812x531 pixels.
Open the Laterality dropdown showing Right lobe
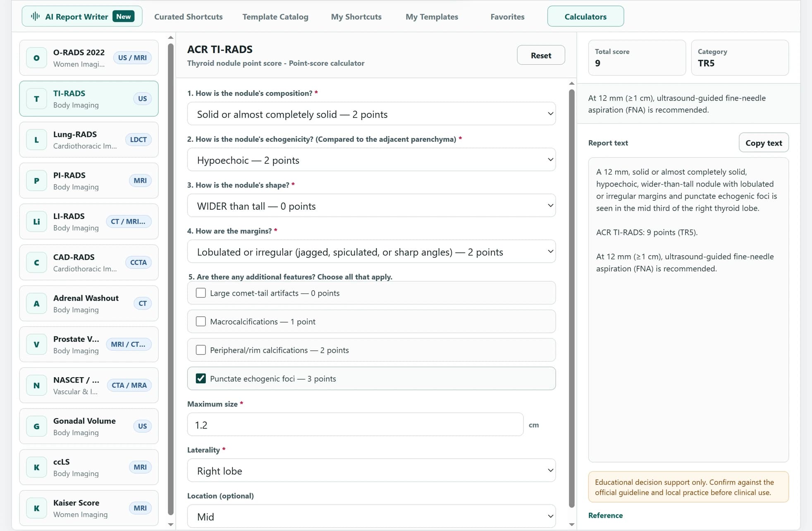371,470
